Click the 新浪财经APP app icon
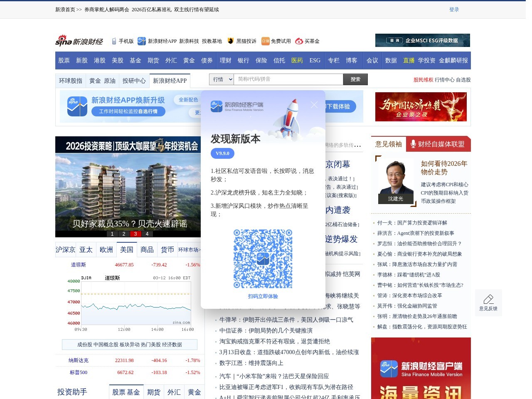Viewport: 532px width, 399px height. (142, 41)
